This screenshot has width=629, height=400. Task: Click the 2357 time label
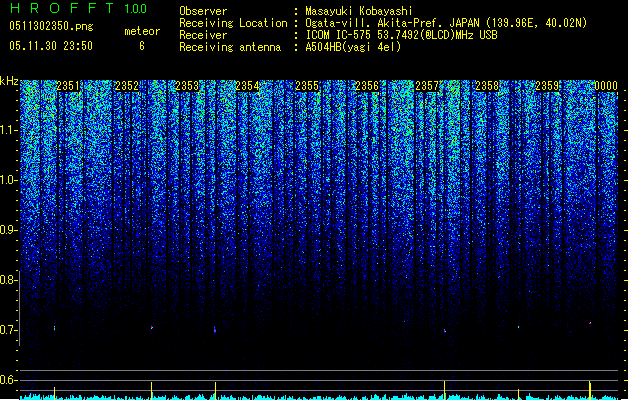(x=427, y=86)
